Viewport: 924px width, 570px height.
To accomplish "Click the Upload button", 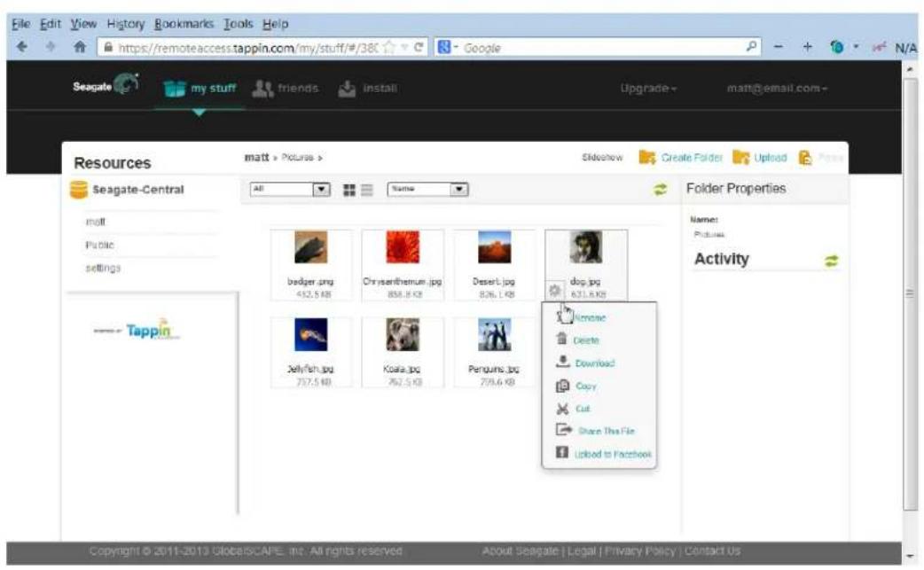I will [x=760, y=157].
